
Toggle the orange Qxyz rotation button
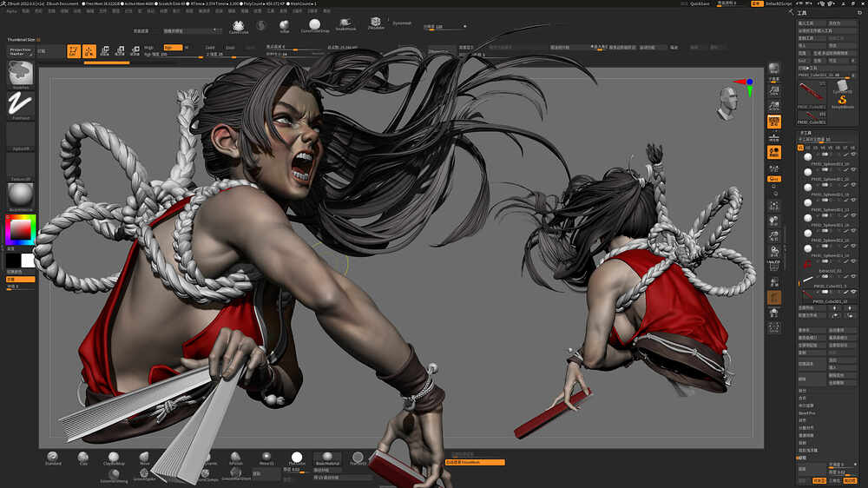(x=774, y=179)
